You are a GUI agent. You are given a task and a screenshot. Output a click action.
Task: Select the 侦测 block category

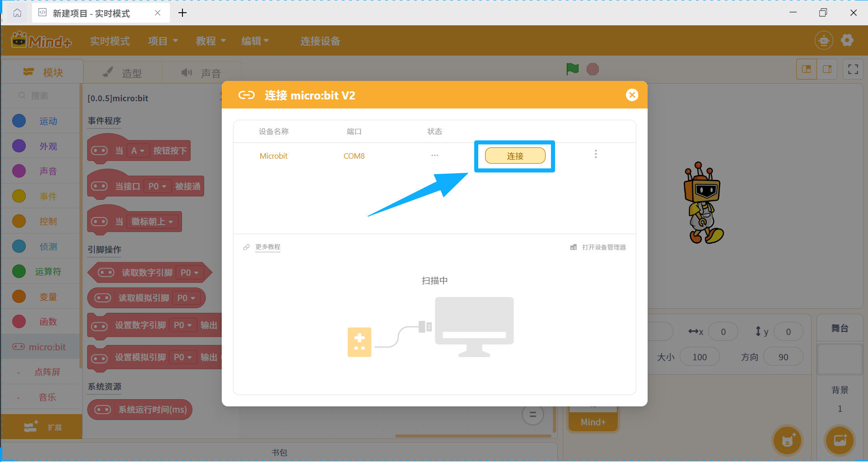pyautogui.click(x=41, y=246)
